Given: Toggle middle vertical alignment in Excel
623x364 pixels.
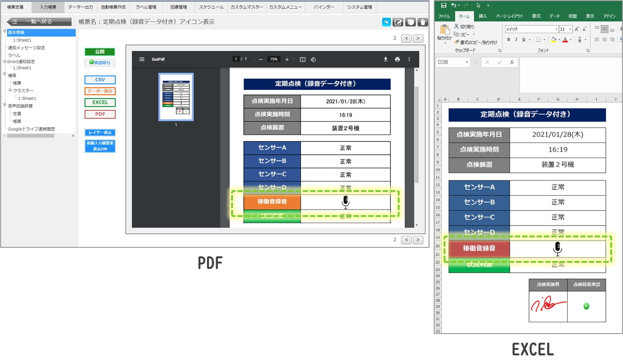Looking at the screenshot, I should click(604, 29).
